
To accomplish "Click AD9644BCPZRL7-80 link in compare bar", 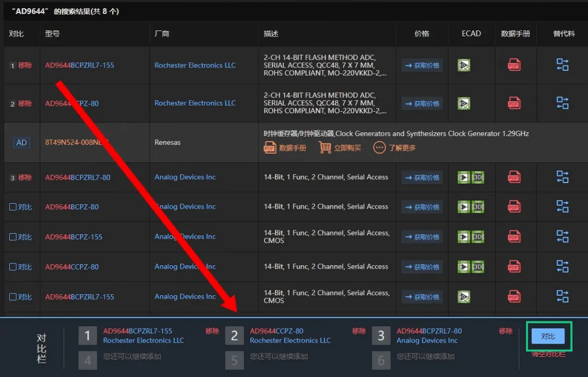I will point(429,331).
